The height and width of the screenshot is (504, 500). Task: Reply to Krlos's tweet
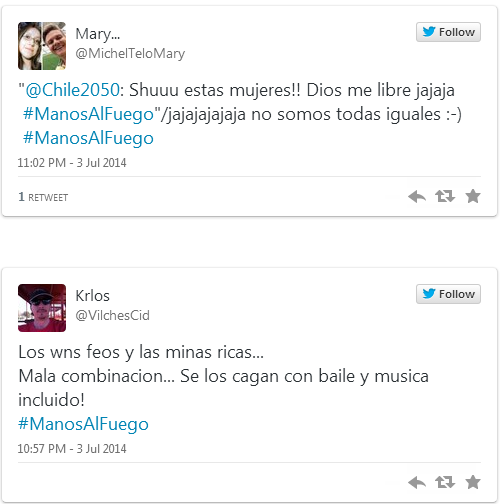pyautogui.click(x=417, y=482)
